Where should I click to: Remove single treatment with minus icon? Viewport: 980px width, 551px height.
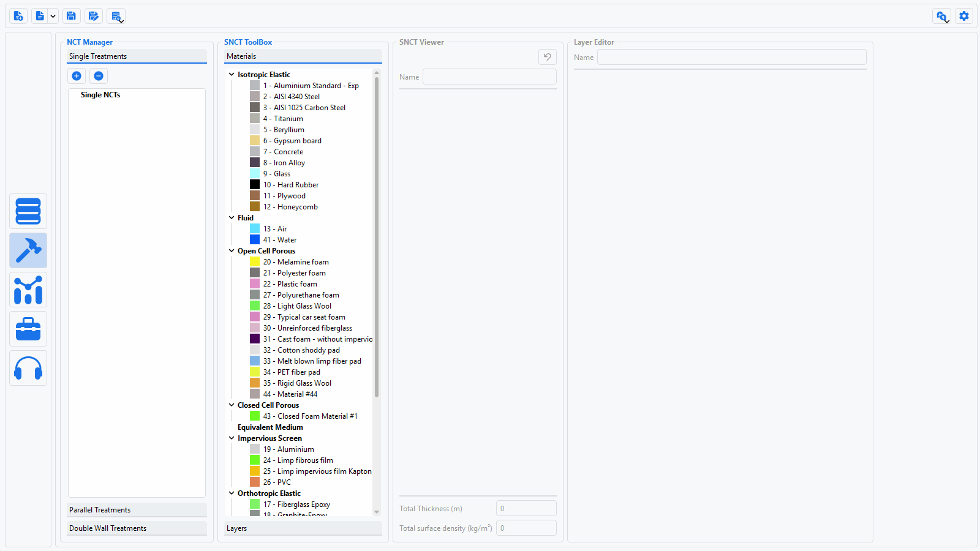pyautogui.click(x=99, y=76)
